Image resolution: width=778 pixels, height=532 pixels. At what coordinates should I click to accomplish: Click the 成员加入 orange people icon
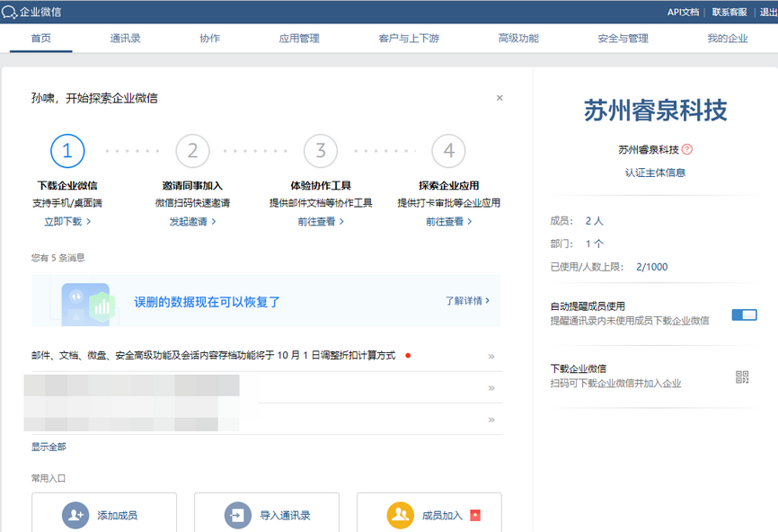(x=401, y=515)
